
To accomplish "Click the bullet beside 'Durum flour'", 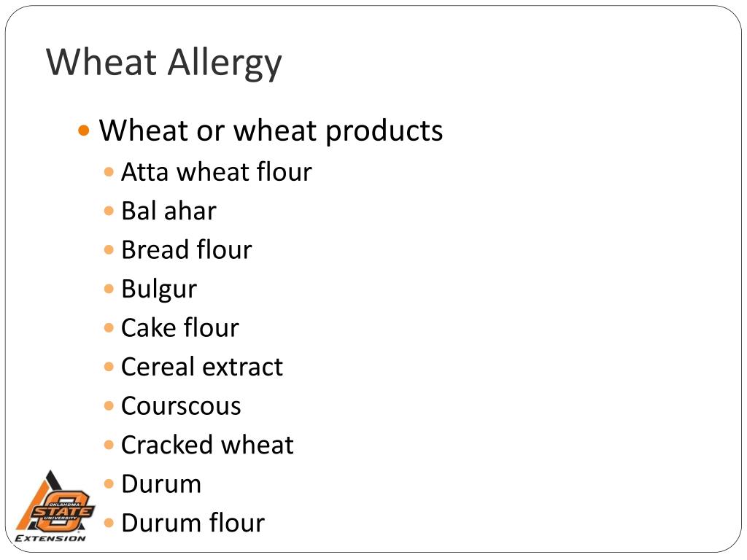I will click(109, 524).
